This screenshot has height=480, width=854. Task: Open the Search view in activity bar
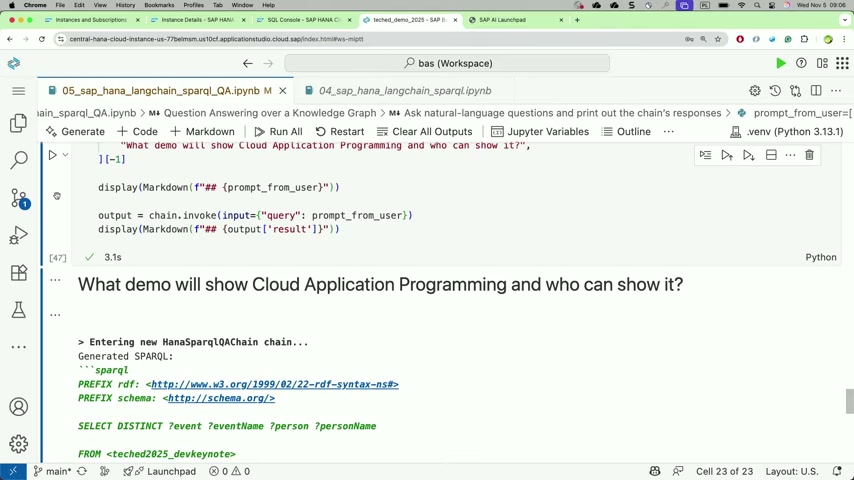(x=19, y=160)
